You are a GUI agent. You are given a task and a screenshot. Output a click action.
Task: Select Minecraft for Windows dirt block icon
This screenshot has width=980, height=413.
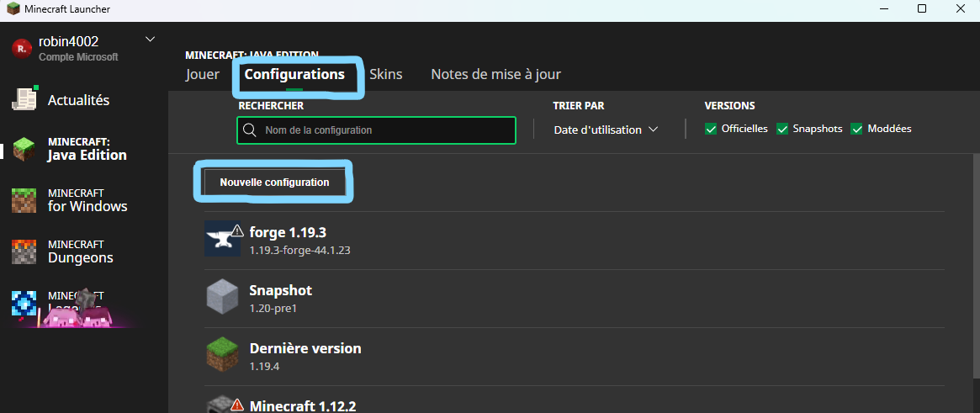[x=25, y=200]
